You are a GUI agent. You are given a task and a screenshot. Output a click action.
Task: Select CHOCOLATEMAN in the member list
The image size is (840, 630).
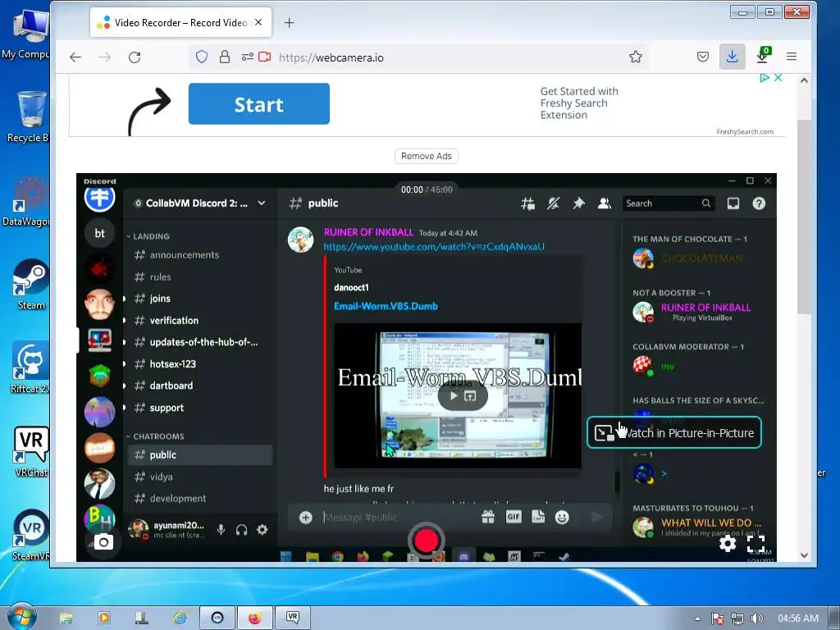coord(701,258)
